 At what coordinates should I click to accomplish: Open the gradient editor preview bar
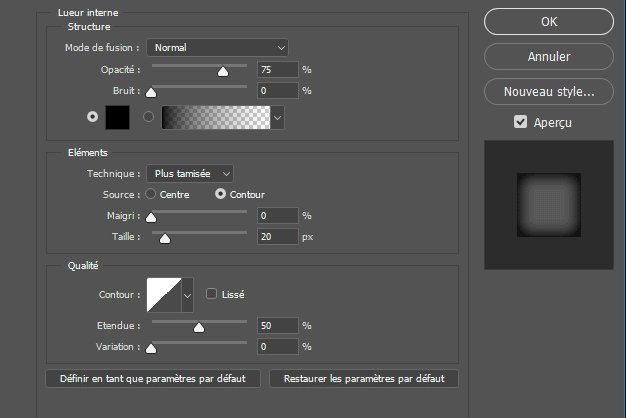pos(215,117)
